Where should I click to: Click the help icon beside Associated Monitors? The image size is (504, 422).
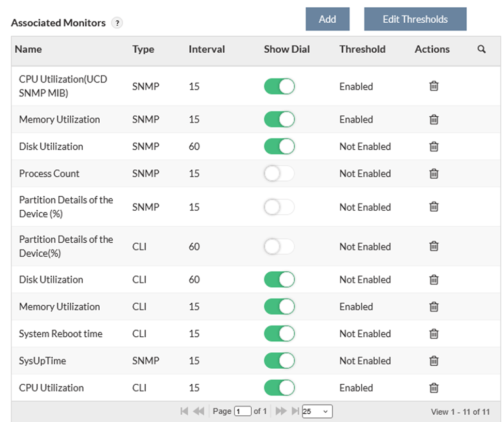[117, 23]
